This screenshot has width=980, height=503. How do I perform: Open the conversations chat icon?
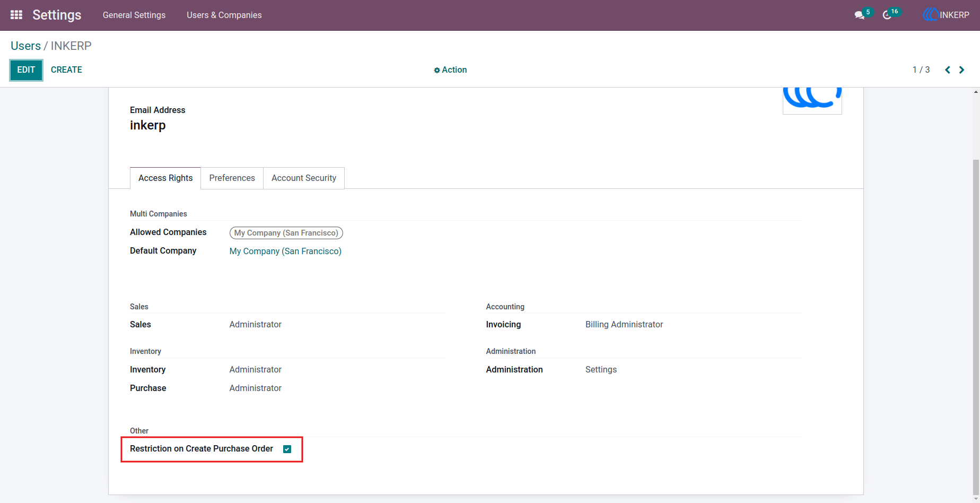pos(860,15)
